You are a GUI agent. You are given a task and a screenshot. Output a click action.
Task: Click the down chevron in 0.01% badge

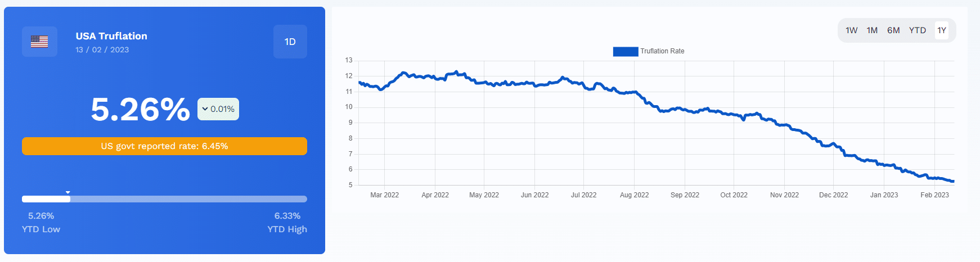[205, 109]
